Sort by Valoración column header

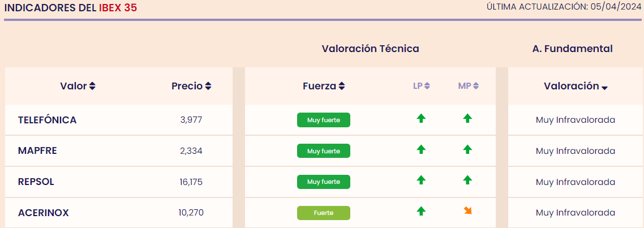tap(576, 86)
